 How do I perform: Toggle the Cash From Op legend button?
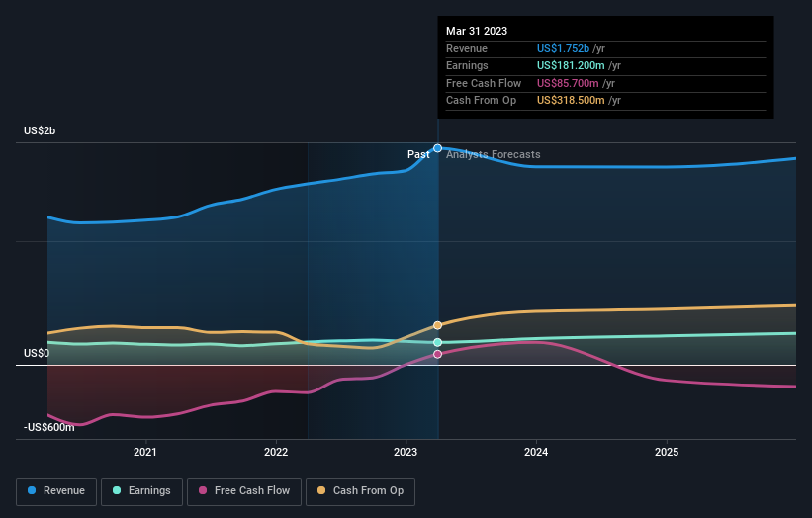(x=360, y=491)
